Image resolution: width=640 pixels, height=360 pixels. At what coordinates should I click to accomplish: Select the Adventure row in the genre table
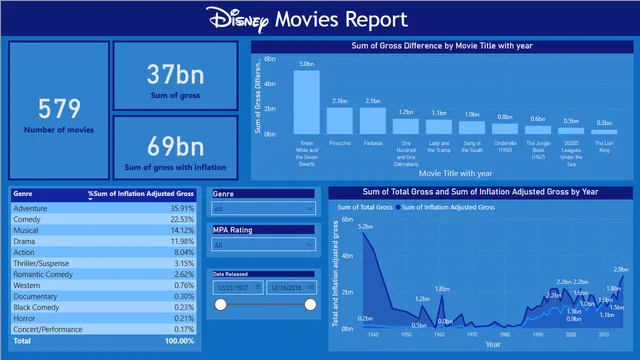pyautogui.click(x=104, y=208)
